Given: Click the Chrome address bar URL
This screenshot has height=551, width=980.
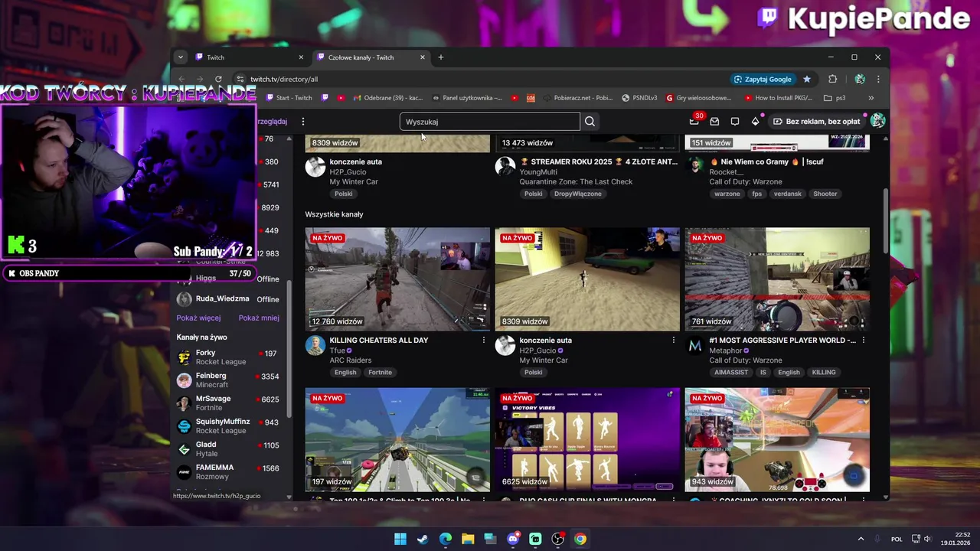Looking at the screenshot, I should pyautogui.click(x=284, y=79).
